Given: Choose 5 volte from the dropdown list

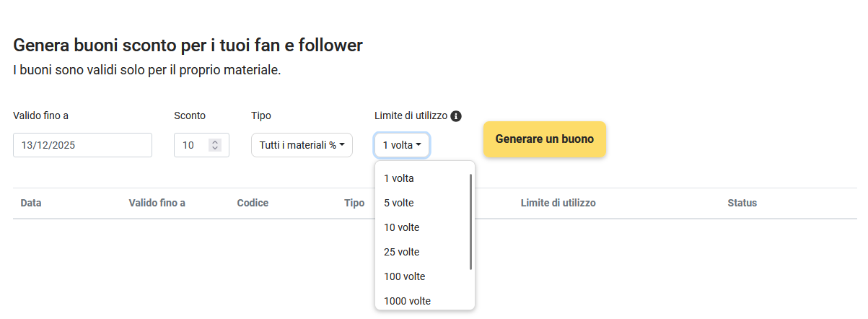Looking at the screenshot, I should click(x=399, y=203).
